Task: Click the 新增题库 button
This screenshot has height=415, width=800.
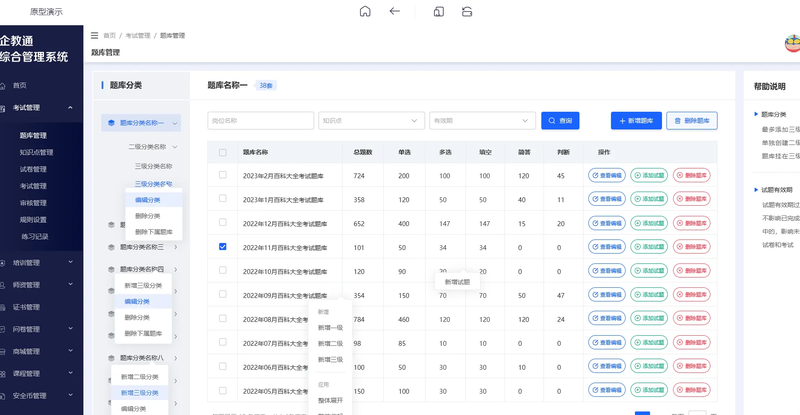Action: pos(636,120)
